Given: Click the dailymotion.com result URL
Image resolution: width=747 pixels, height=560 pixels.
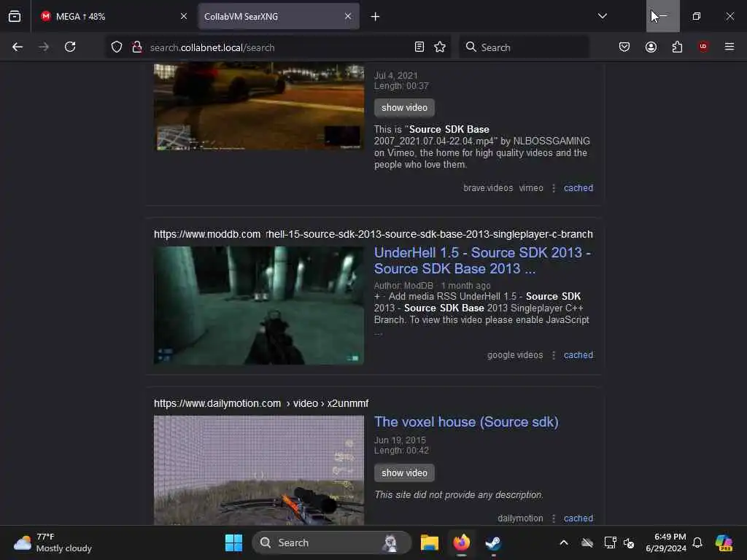Looking at the screenshot, I should click(x=261, y=403).
